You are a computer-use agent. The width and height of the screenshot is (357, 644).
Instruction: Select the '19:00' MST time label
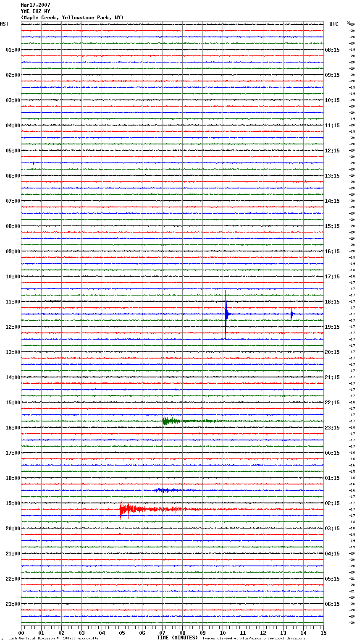tap(13, 503)
